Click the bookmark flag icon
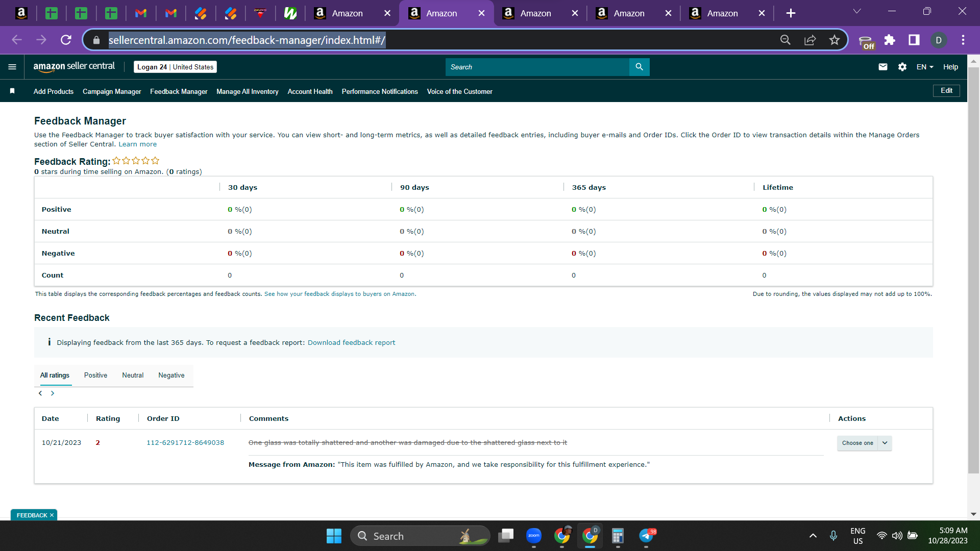980x551 pixels. click(12, 91)
